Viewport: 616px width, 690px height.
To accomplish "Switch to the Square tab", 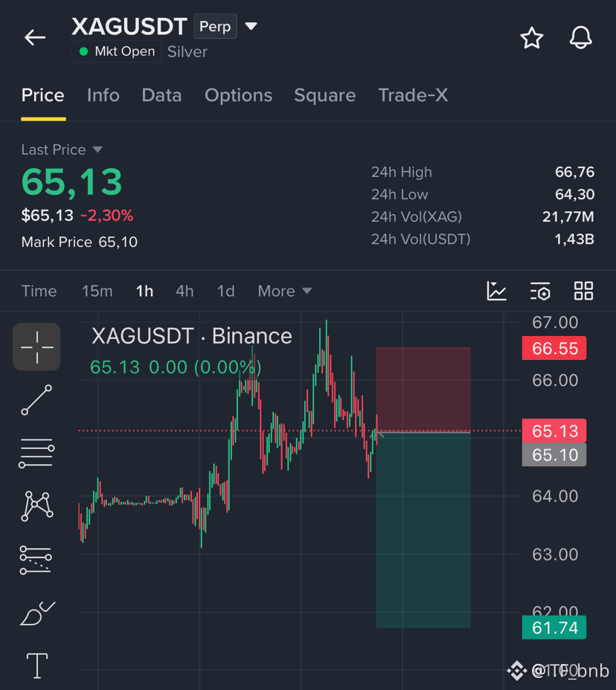I will click(324, 95).
